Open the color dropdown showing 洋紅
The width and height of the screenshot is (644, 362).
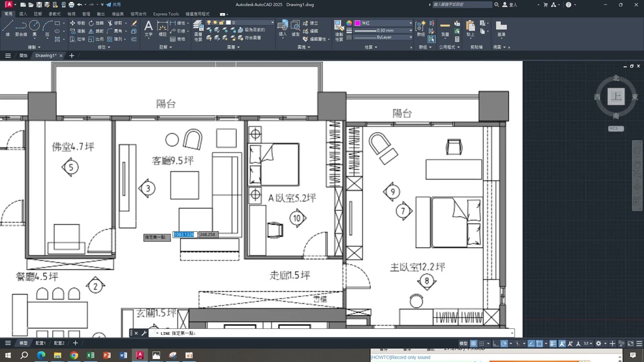coord(383,23)
